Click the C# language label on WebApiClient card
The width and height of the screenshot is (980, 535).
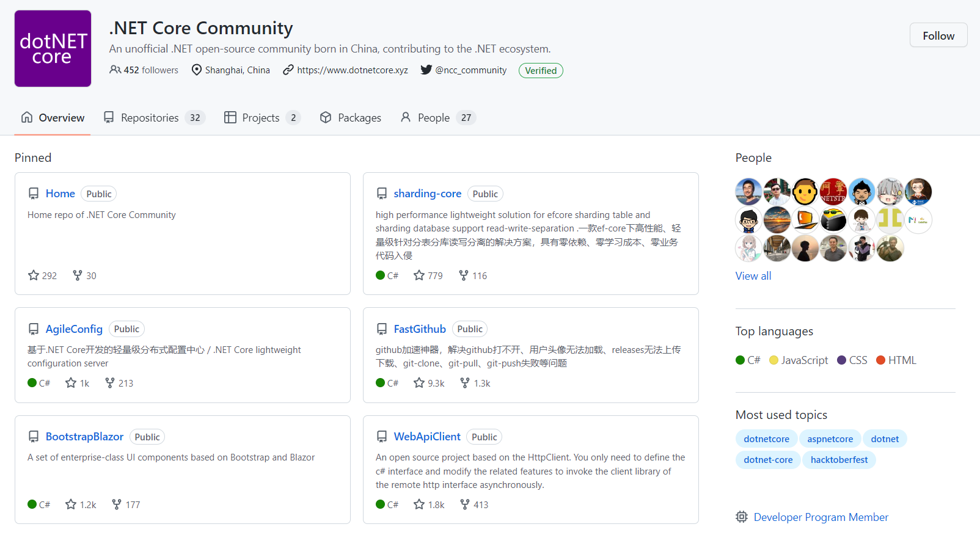pos(393,504)
